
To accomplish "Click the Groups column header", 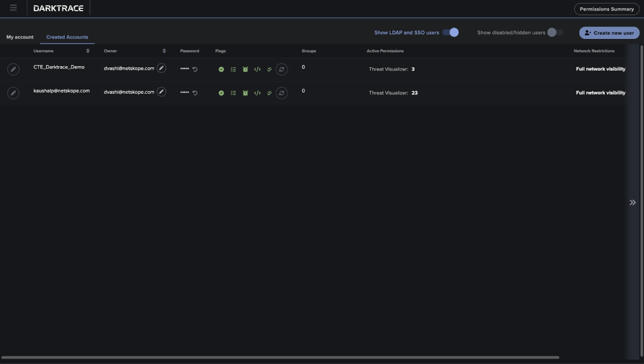I will point(309,51).
